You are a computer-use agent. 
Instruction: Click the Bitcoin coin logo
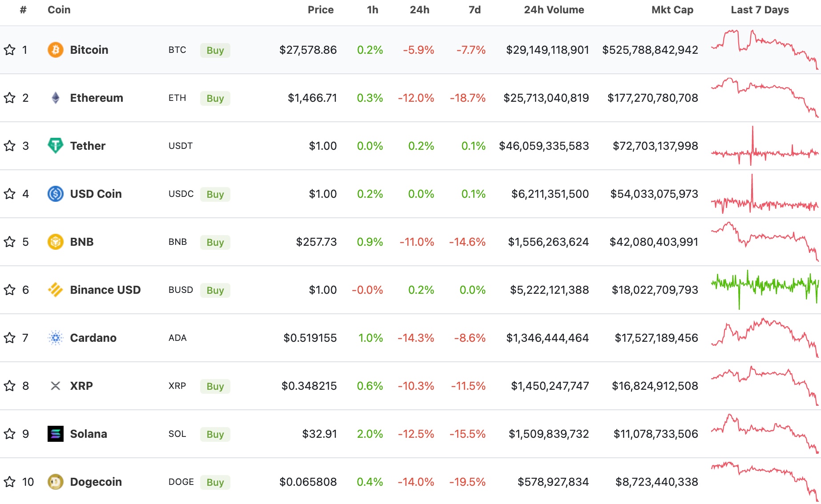coord(55,50)
